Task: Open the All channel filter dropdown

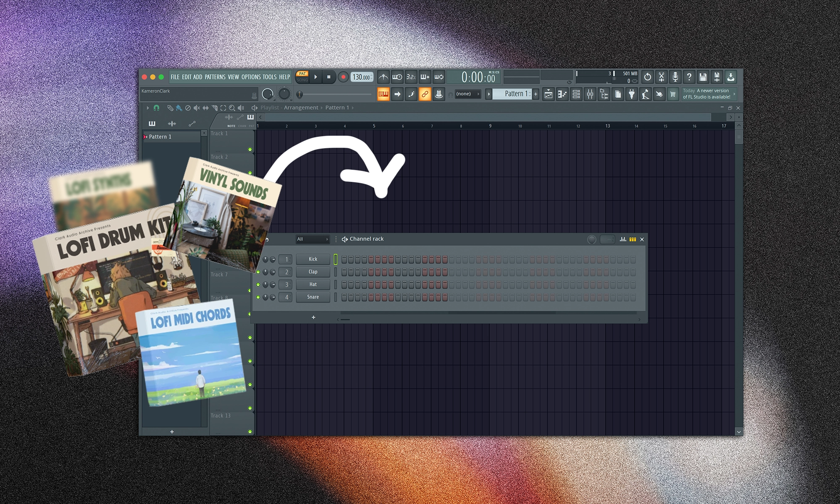Action: [x=312, y=239]
